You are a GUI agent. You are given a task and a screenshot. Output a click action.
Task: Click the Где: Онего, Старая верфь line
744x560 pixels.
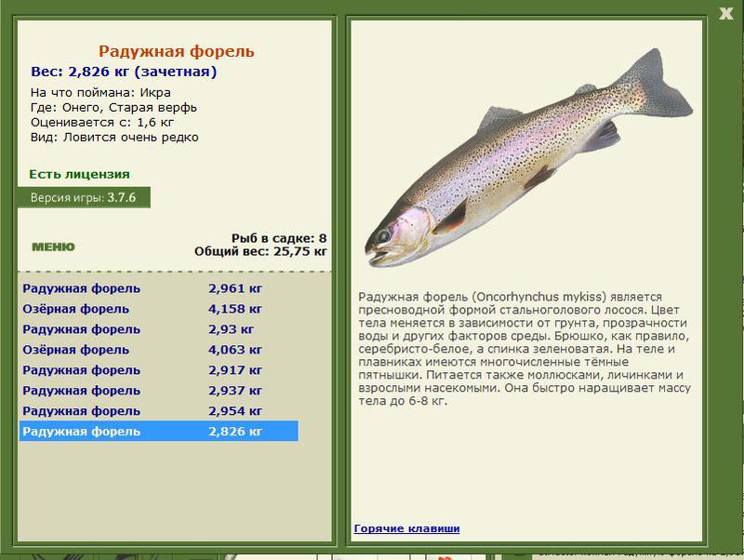click(113, 107)
